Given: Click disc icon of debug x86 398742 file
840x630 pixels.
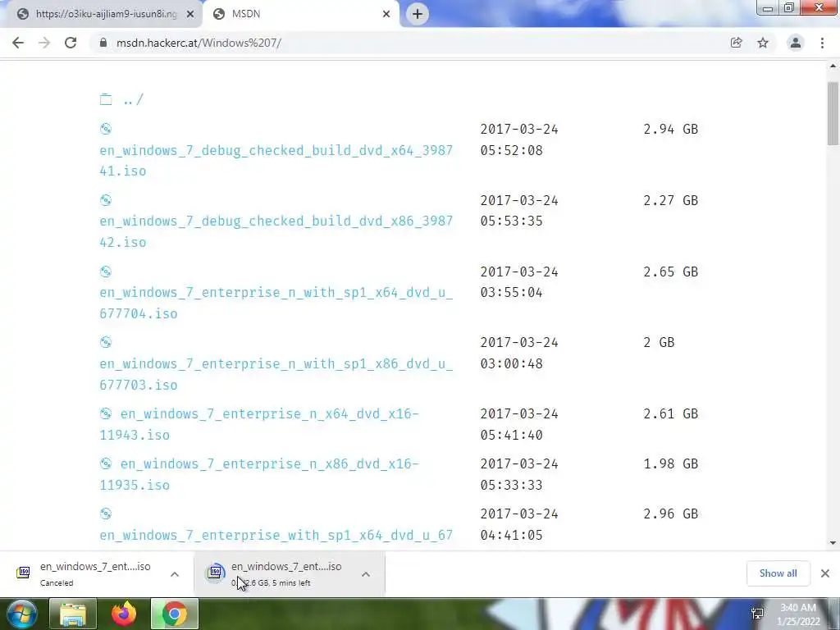Looking at the screenshot, I should 106,200.
